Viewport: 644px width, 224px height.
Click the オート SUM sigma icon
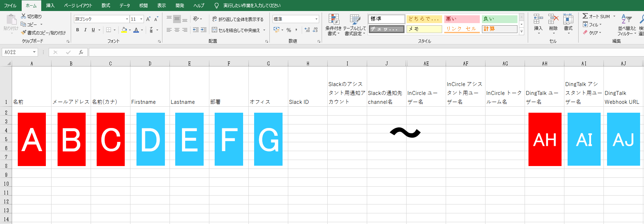tap(585, 16)
